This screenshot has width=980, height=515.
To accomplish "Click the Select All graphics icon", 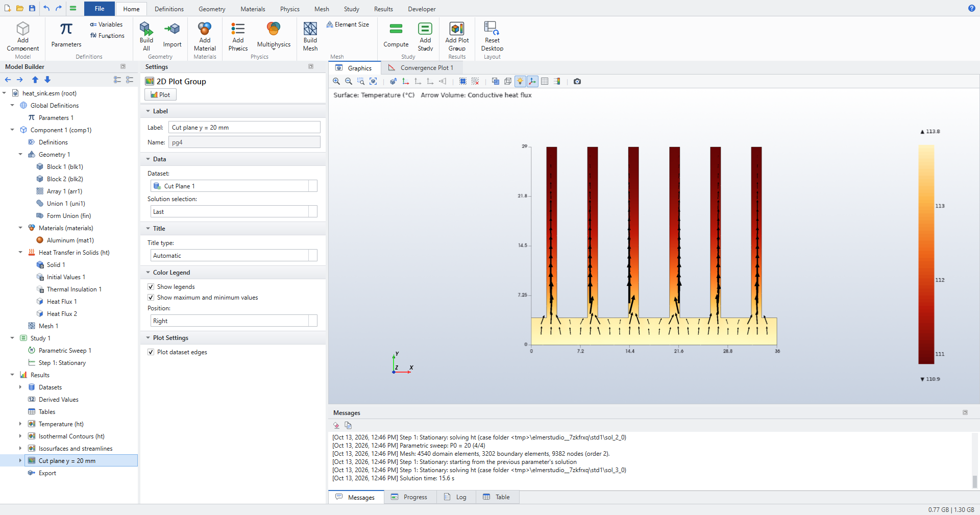I will 463,81.
